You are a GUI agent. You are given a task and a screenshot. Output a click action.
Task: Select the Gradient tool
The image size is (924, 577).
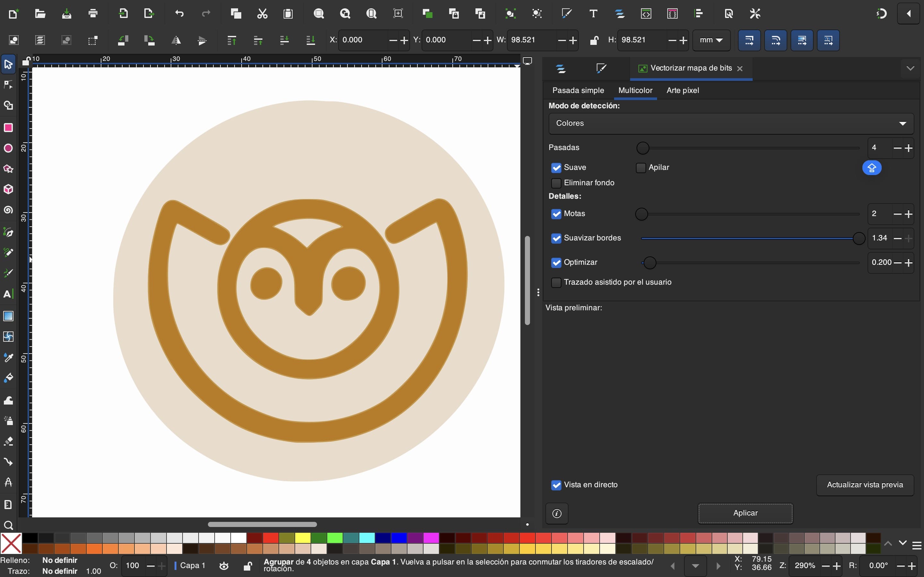click(8, 316)
